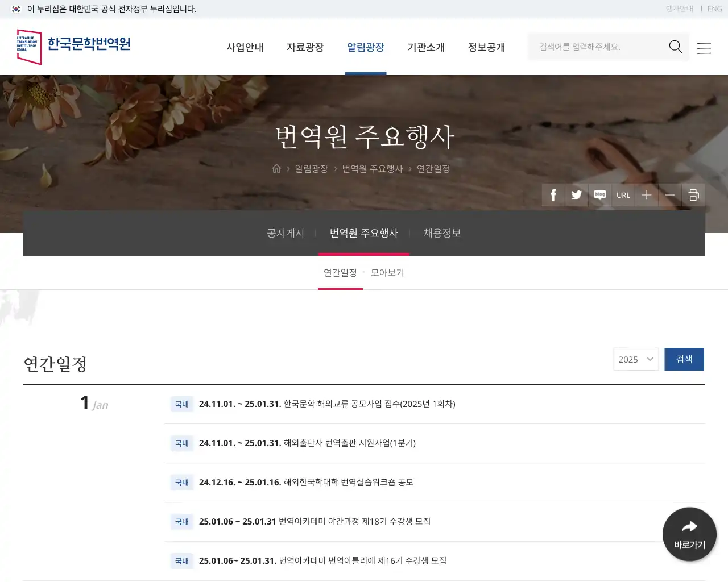The height and width of the screenshot is (582, 728).
Task: Click the 검색 search button
Action: pyautogui.click(x=684, y=359)
